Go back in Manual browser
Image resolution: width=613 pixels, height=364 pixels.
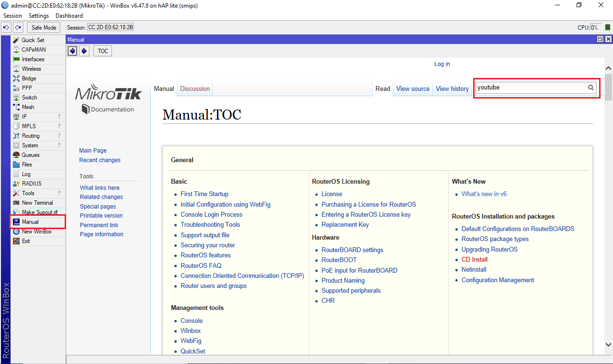(x=72, y=51)
